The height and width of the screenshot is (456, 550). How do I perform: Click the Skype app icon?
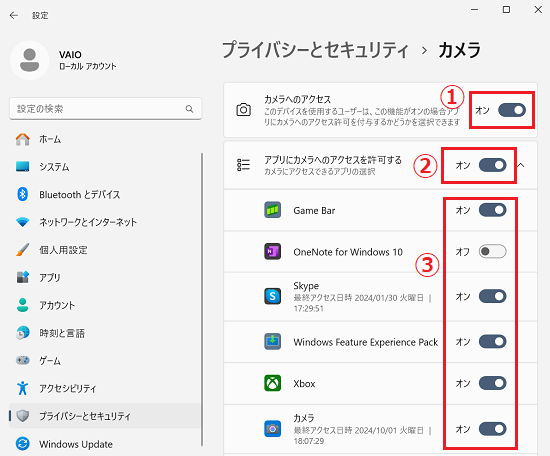pyautogui.click(x=273, y=296)
